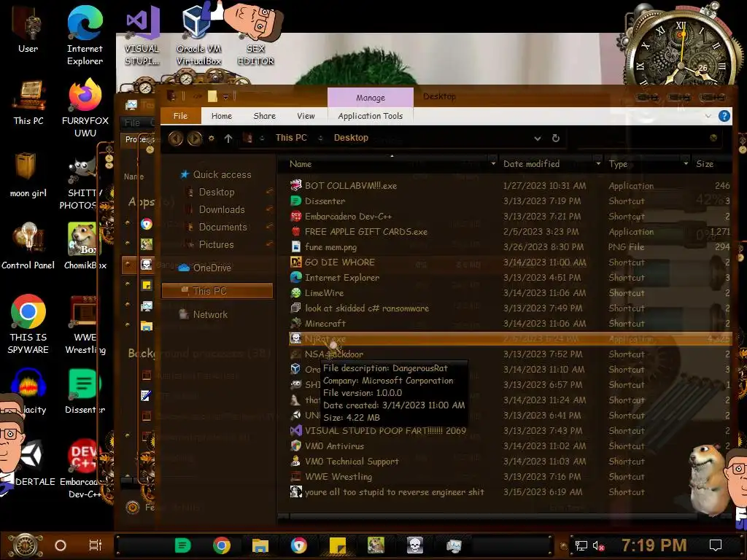The height and width of the screenshot is (560, 747).
Task: Open the moon girl desktop icon
Action: point(28,175)
